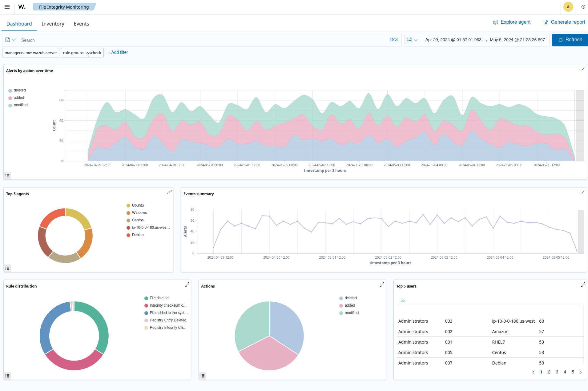Expand the Alerts by action over time panel
The width and height of the screenshot is (588, 391).
[x=583, y=69]
